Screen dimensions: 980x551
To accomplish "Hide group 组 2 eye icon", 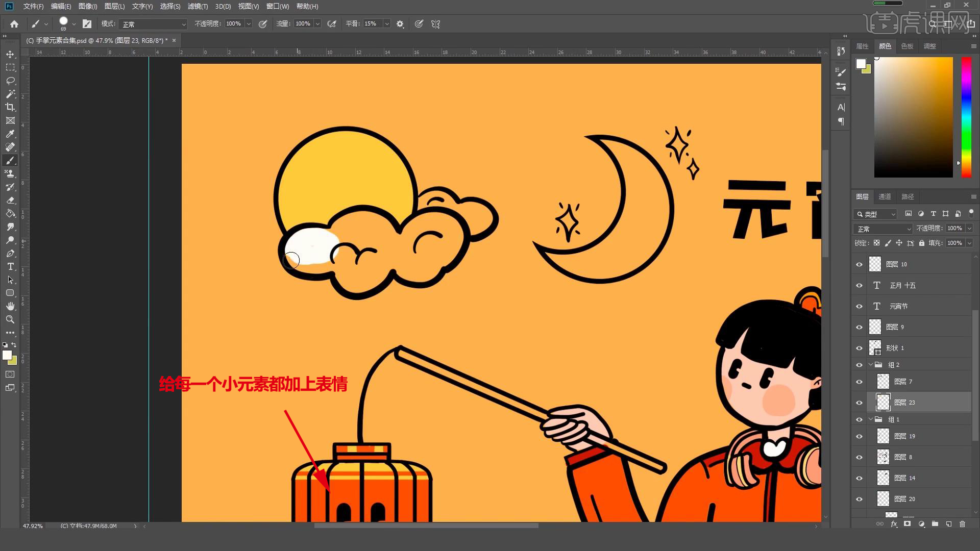I will (x=860, y=365).
